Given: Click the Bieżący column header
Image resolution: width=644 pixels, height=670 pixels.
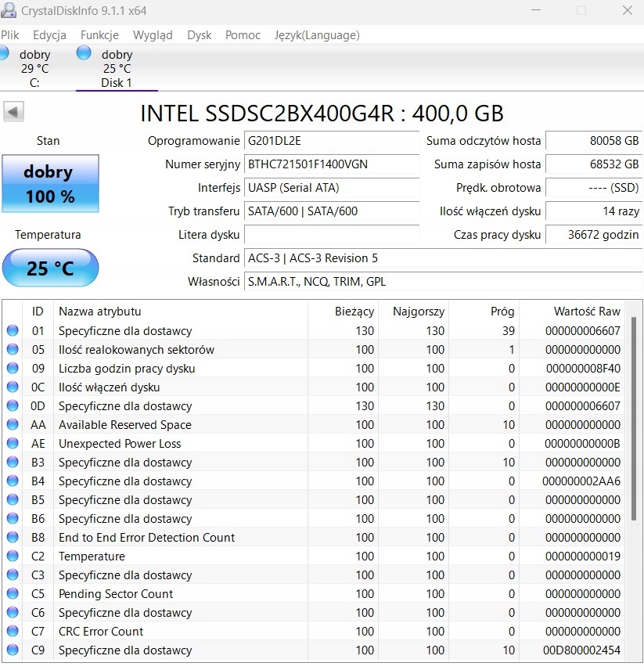Looking at the screenshot, I should click(343, 311).
